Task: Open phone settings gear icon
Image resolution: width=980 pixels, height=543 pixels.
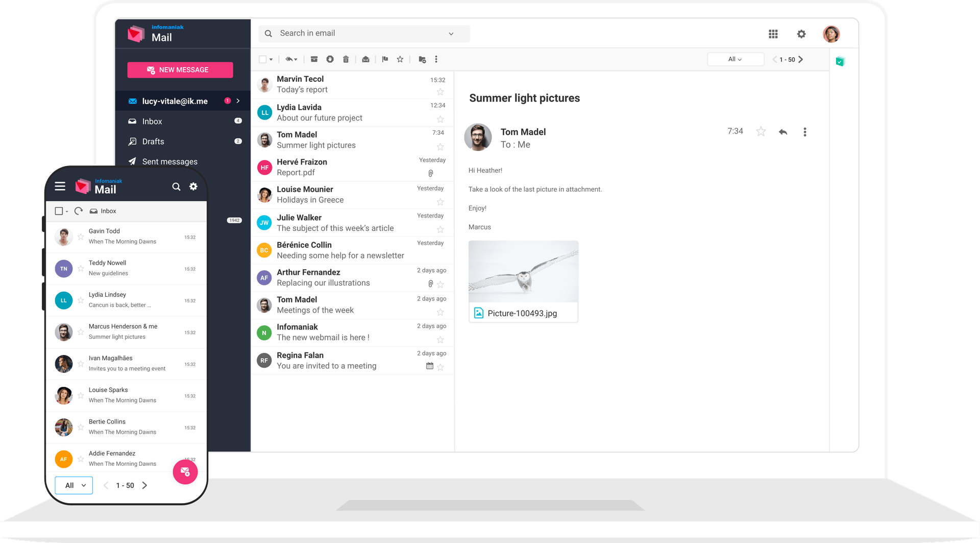Action: pos(193,186)
